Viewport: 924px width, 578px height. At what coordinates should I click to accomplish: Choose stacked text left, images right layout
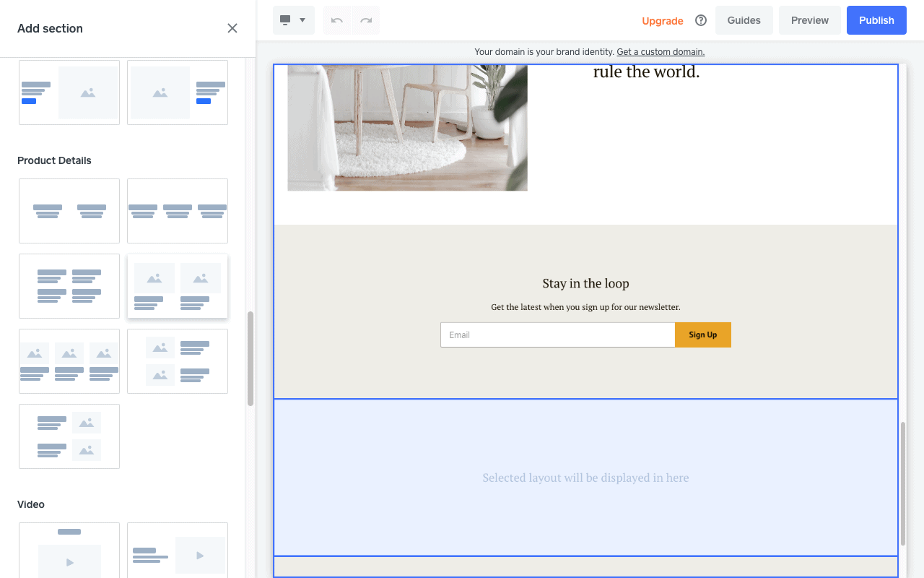[x=69, y=436]
